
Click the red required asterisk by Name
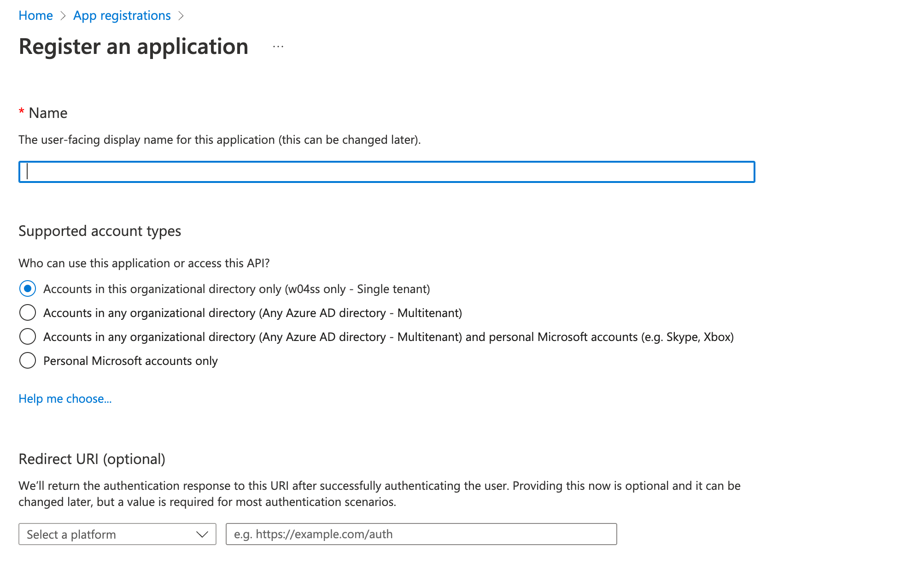coord(21,112)
